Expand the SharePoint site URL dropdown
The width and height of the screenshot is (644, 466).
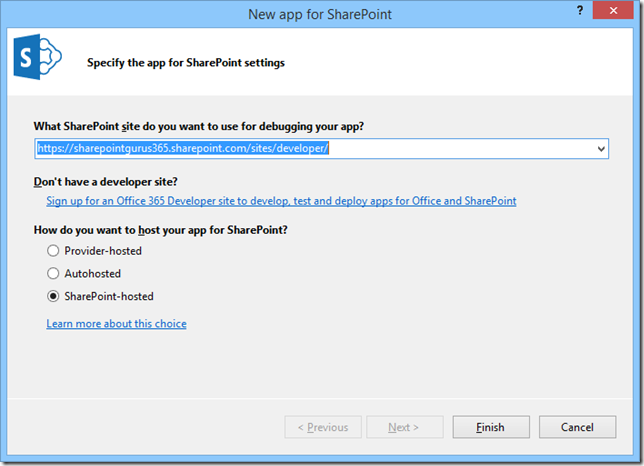coord(601,148)
